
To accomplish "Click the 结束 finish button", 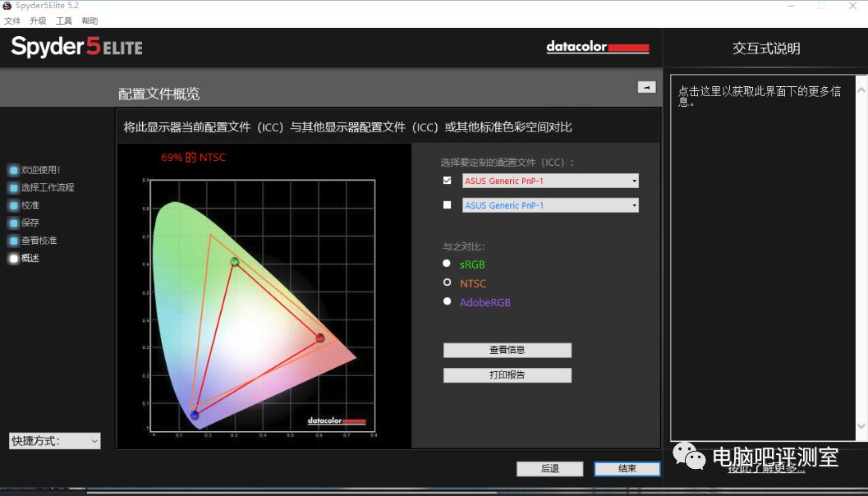I will click(x=627, y=468).
